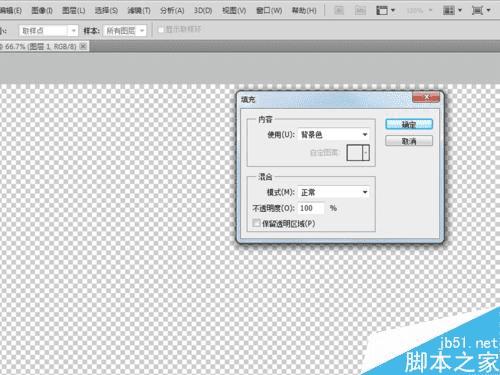
Task: Close the document tab with X icon
Action: 83,46
